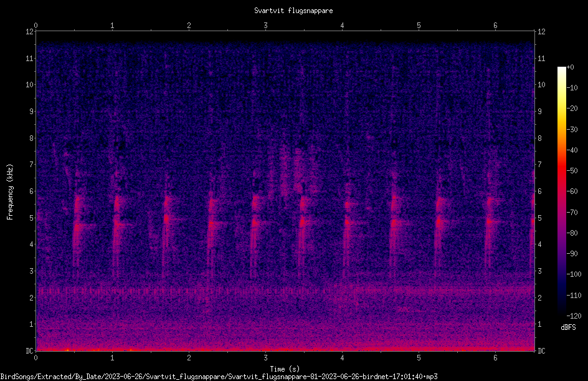This screenshot has width=588, height=381.
Task: Click "10" on the left frequency axis
Action: point(29,85)
